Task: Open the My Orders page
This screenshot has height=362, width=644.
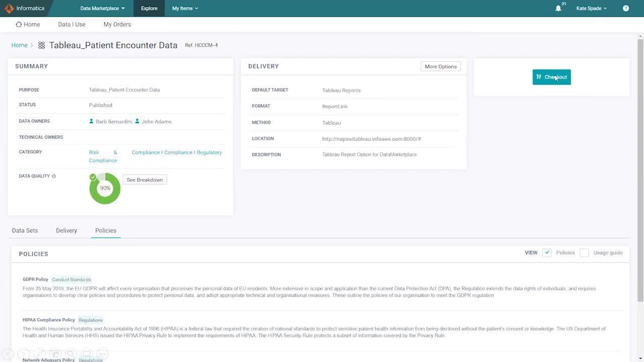Action: 117,24
